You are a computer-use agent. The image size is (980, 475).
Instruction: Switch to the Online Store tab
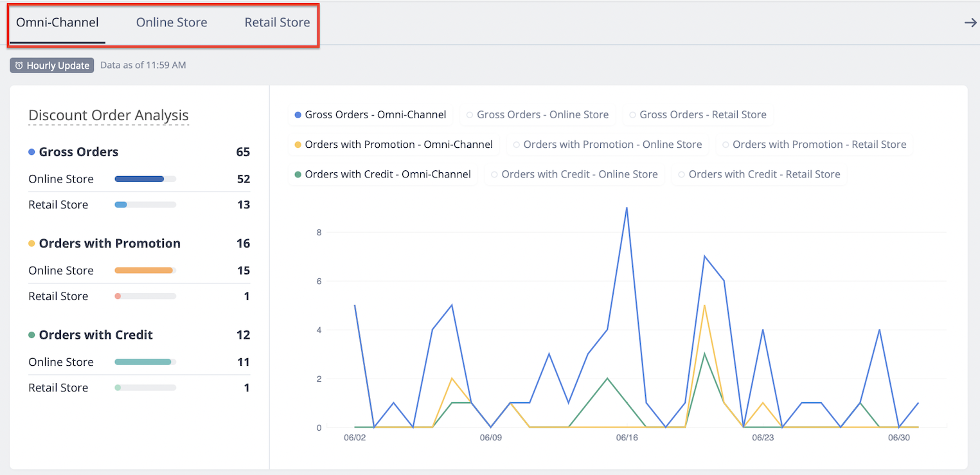tap(172, 22)
